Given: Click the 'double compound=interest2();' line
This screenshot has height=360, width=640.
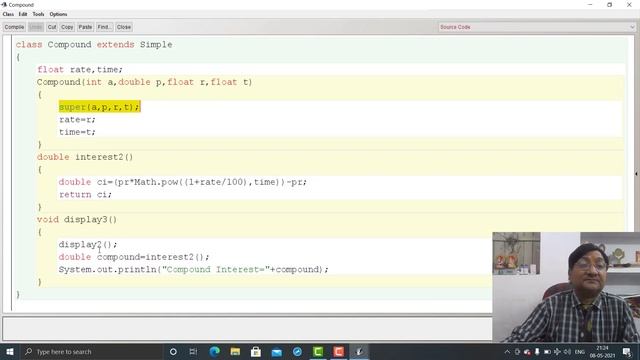Looking at the screenshot, I should point(133,257).
